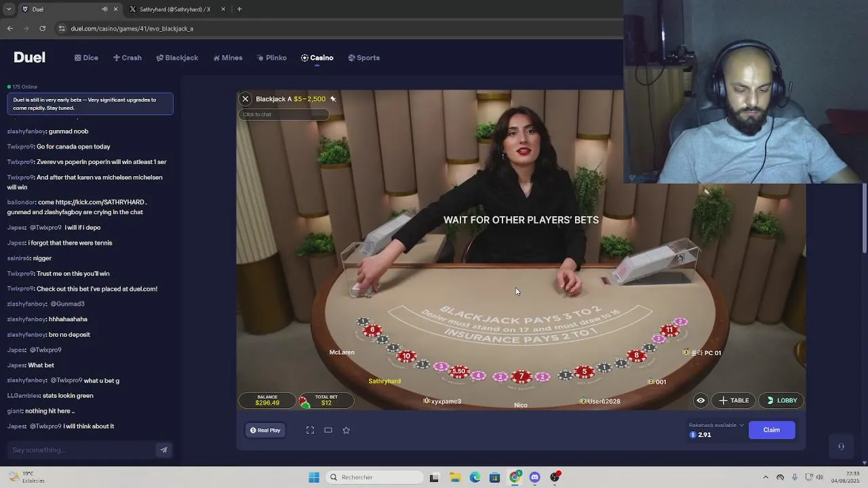
Task: Toggle the eye view button on table
Action: [x=701, y=401]
